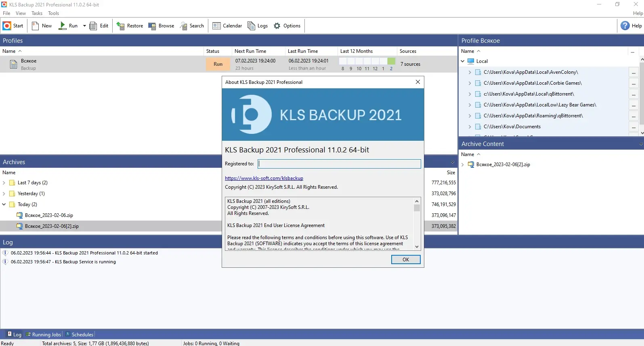Image resolution: width=644 pixels, height=346 pixels.
Task: Collapse the Today group
Action: 4,204
